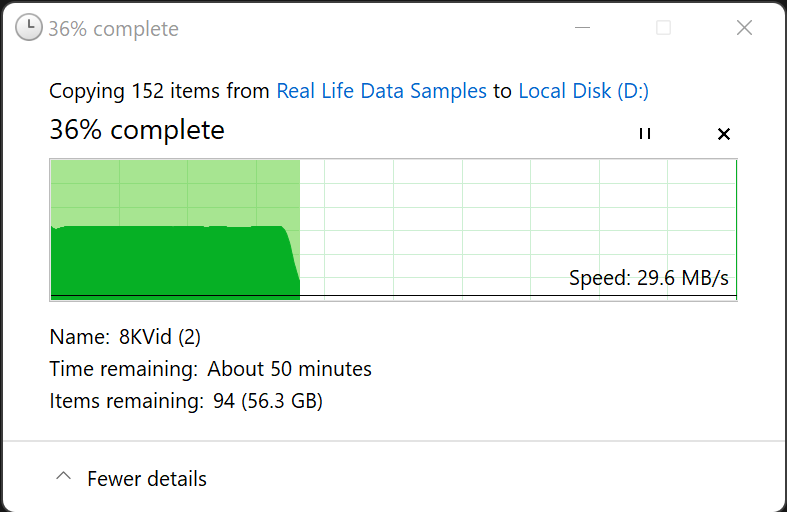Image resolution: width=787 pixels, height=512 pixels.
Task: Click the "Fewer details" label
Action: click(x=147, y=479)
